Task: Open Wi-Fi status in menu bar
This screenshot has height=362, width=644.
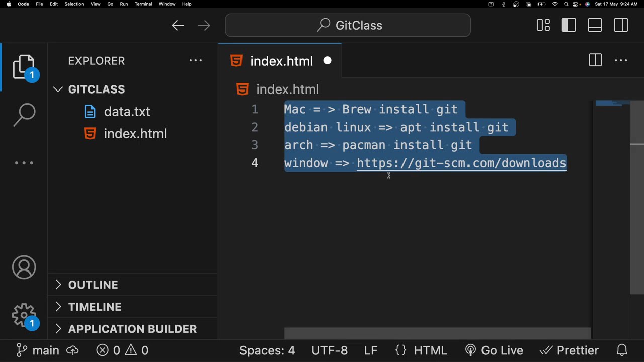Action: (555, 4)
